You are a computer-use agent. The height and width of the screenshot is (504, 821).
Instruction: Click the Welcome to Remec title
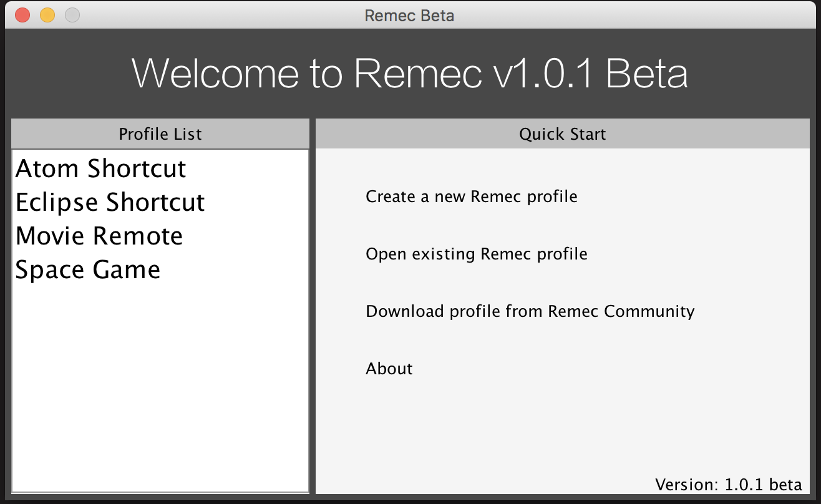pos(410,74)
